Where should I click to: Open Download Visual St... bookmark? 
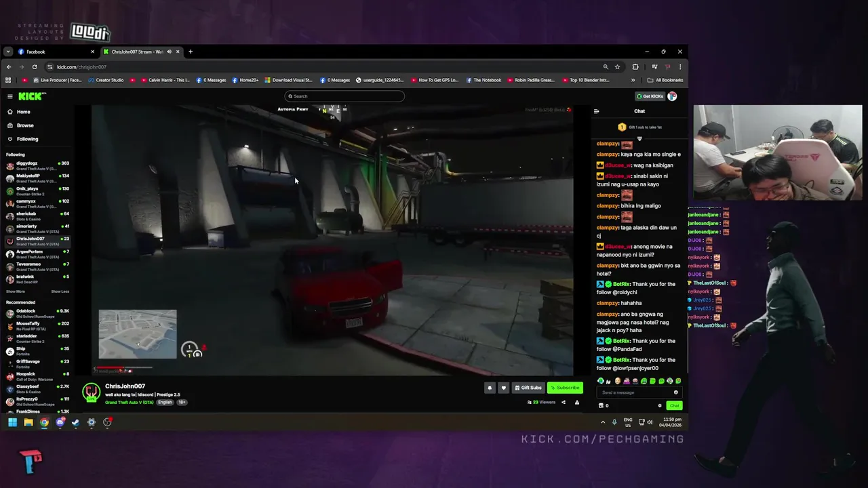coord(288,80)
